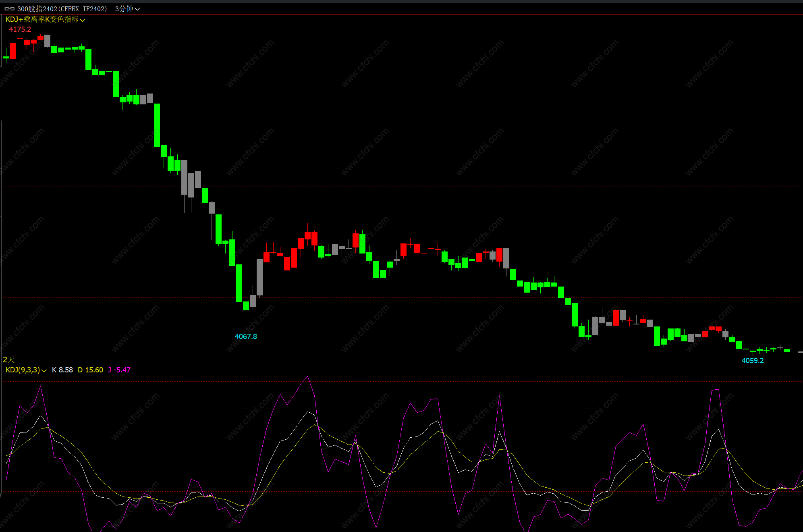Click the doji cross left of 4175.2 candles
Viewport: 803px width, 532px height.
pos(20,39)
